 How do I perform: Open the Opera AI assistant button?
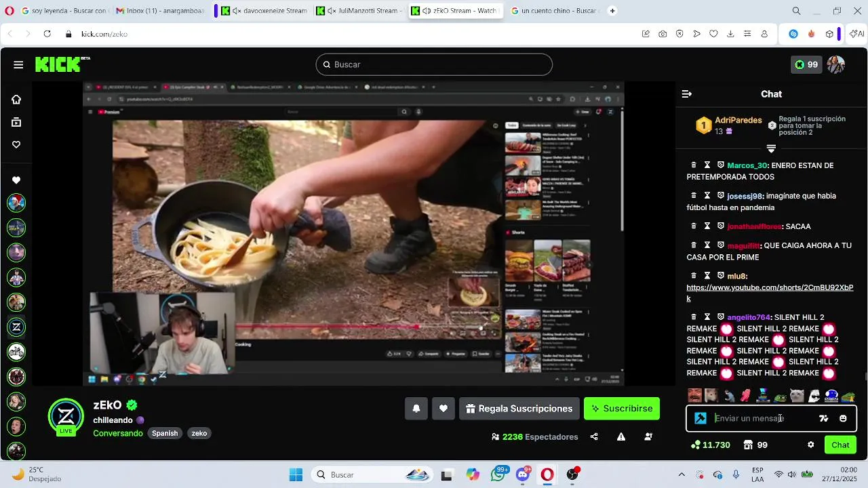pyautogui.click(x=856, y=34)
